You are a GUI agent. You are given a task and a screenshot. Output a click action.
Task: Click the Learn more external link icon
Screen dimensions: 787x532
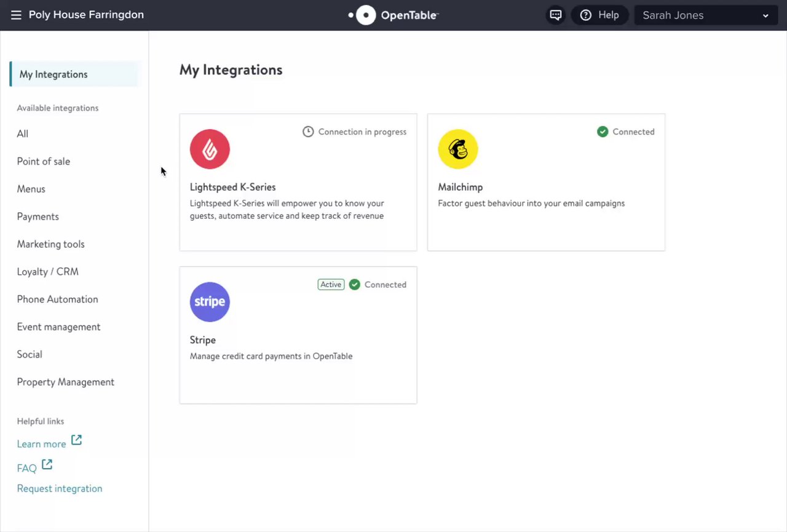point(76,440)
